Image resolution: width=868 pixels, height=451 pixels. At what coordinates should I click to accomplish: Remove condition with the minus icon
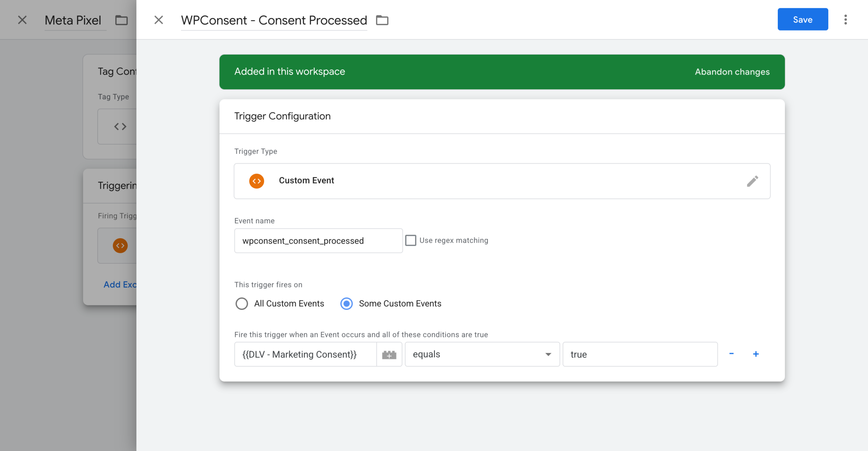732,354
